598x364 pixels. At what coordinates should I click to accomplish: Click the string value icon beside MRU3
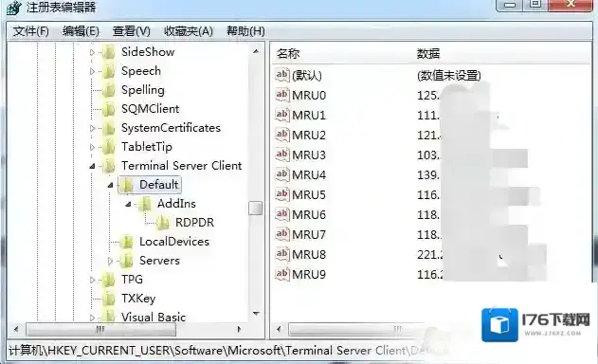click(x=282, y=155)
